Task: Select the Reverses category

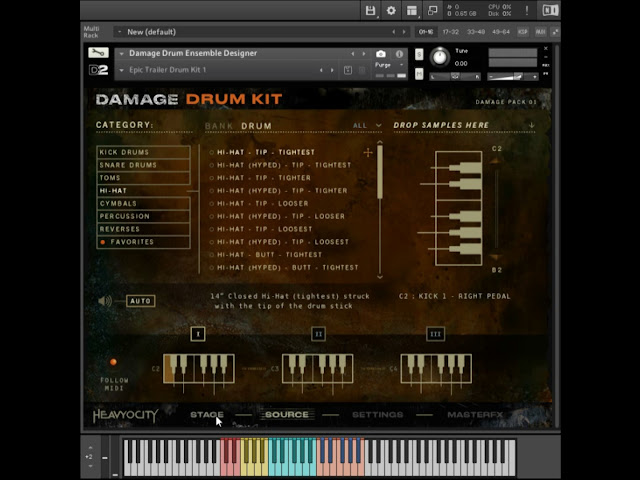Action: 143,229
